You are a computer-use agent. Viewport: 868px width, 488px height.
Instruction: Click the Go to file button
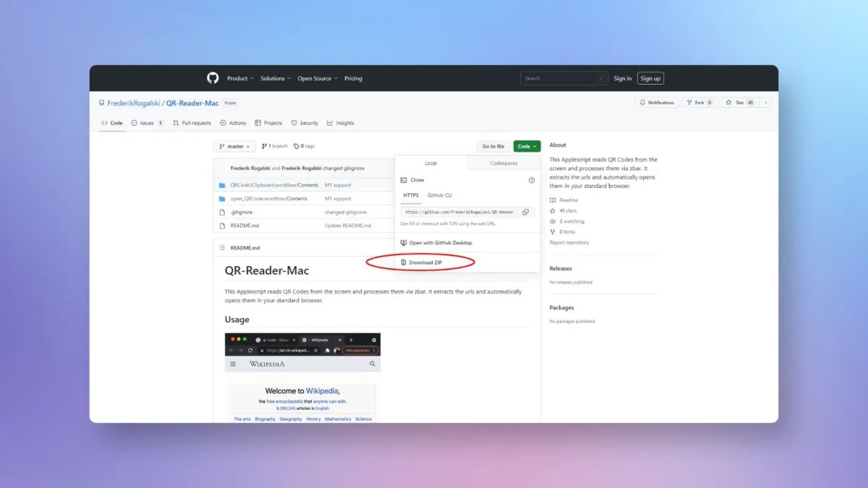[493, 146]
